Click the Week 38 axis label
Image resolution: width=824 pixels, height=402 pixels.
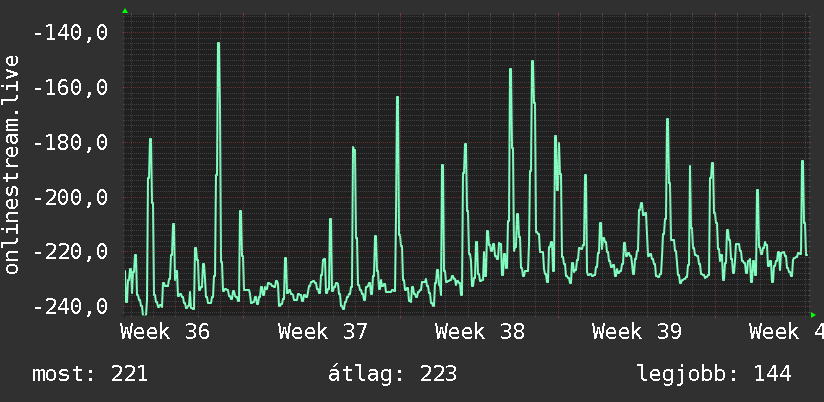[480, 332]
